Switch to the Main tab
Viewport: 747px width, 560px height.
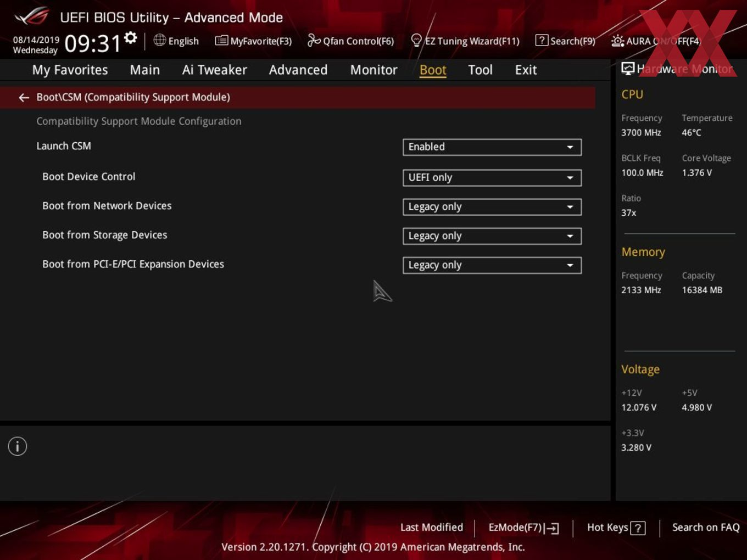pyautogui.click(x=145, y=70)
